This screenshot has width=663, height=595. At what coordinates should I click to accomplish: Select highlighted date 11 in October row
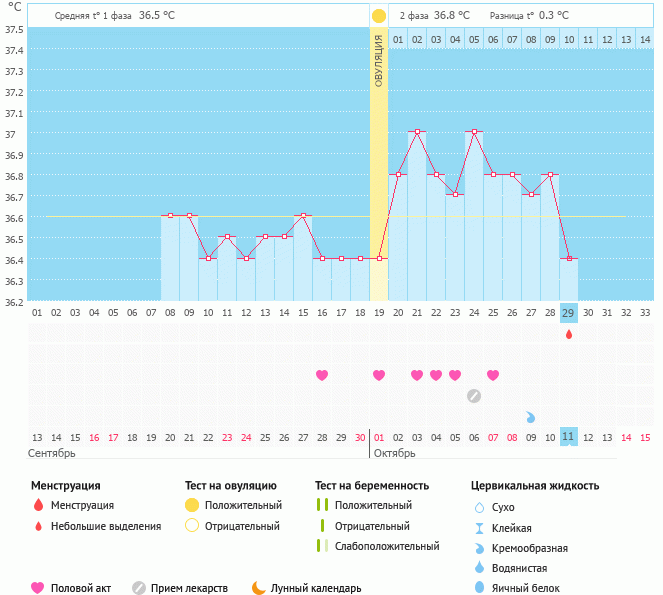(x=569, y=437)
